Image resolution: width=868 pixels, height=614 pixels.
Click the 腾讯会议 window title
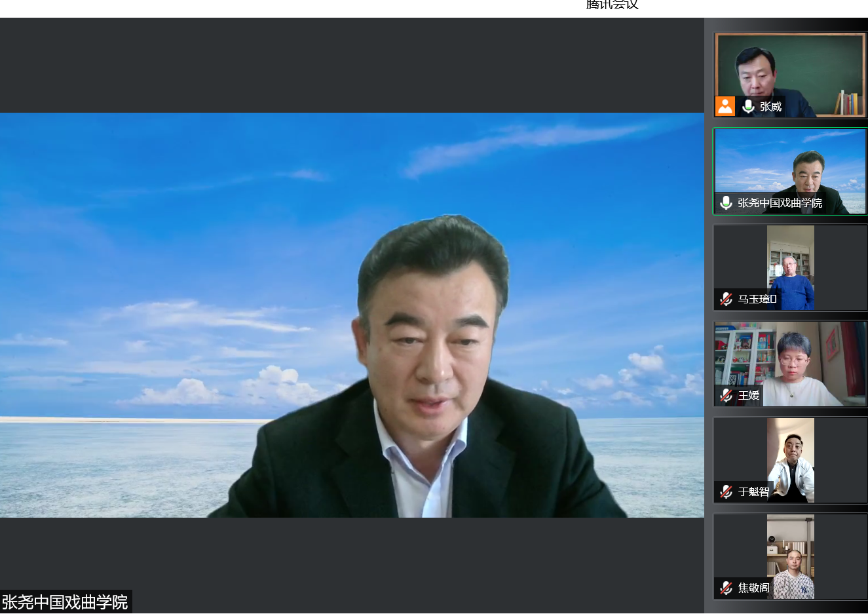[x=612, y=5]
